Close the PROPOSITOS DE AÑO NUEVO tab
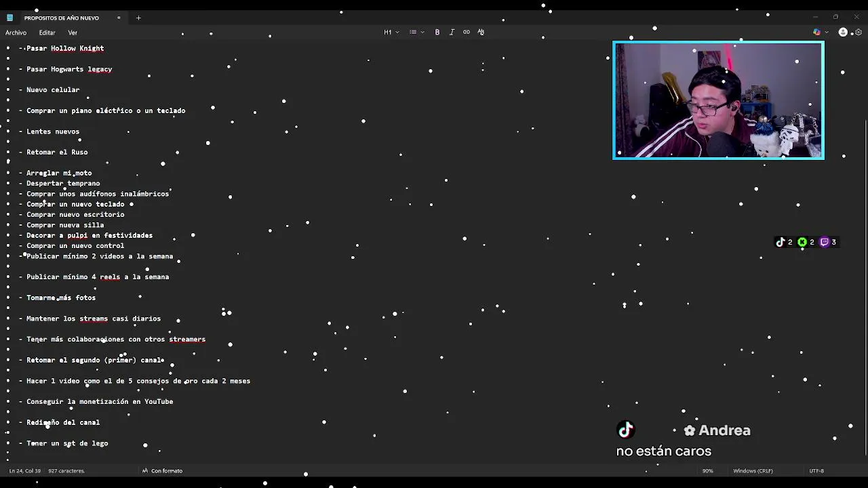 (119, 18)
